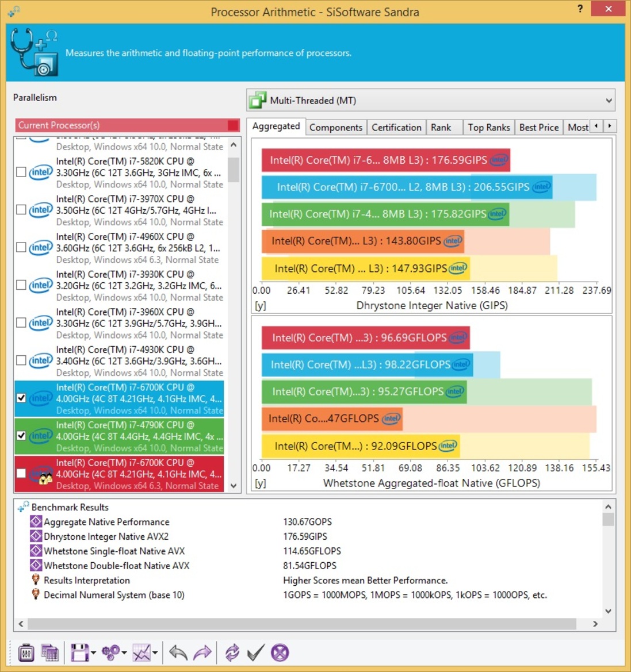
Task: Open the dropdown arrow next to the chart icon
Action: 155,653
